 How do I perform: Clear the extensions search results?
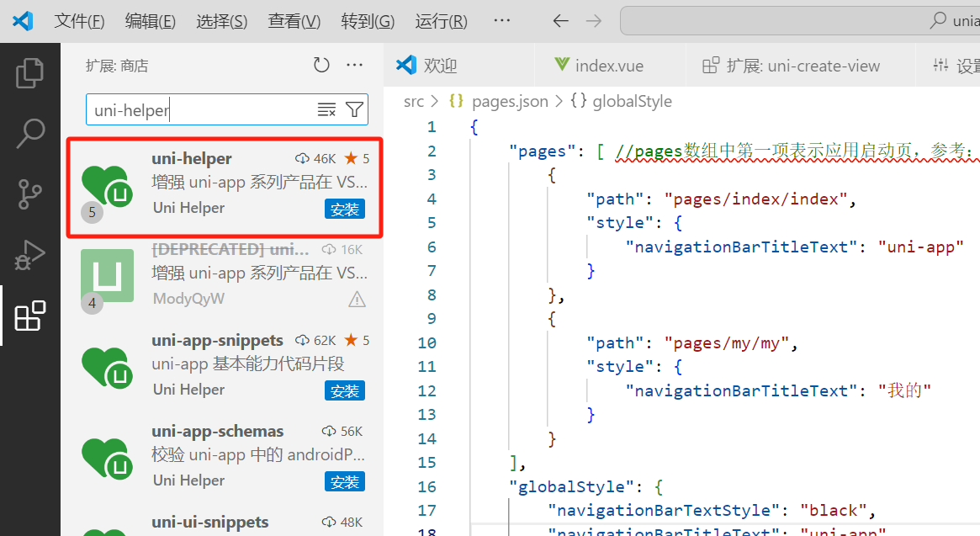pos(326,110)
